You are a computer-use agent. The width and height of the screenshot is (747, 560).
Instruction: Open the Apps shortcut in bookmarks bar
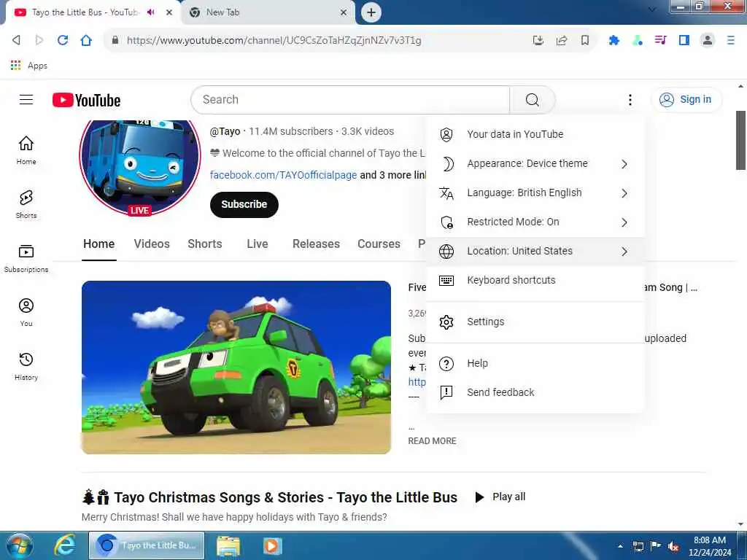29,66
